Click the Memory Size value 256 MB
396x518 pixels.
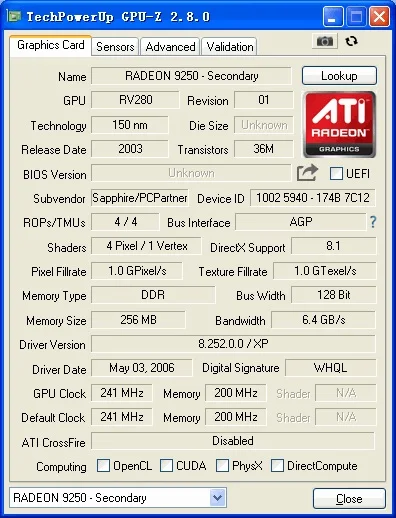138,320
